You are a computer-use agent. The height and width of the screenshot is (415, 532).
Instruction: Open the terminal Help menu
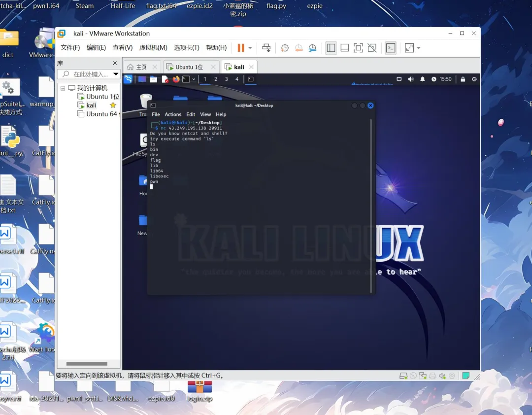click(x=221, y=114)
